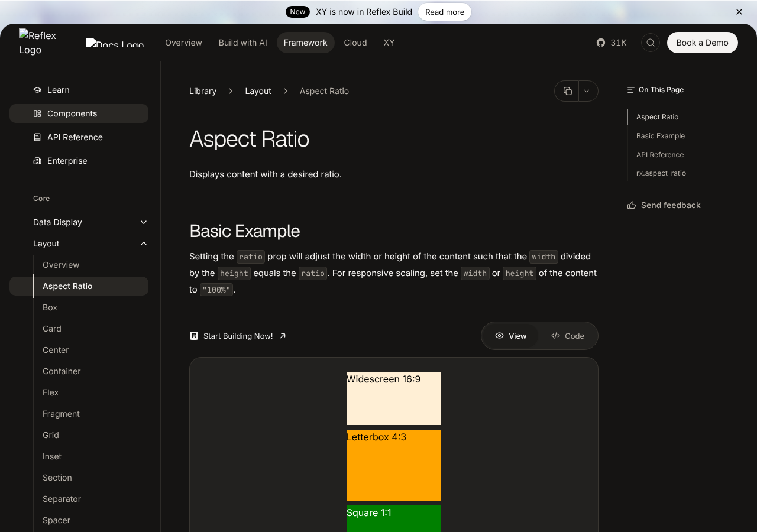This screenshot has width=757, height=532.
Task: Go to Layout in the breadcrumb
Action: [258, 91]
